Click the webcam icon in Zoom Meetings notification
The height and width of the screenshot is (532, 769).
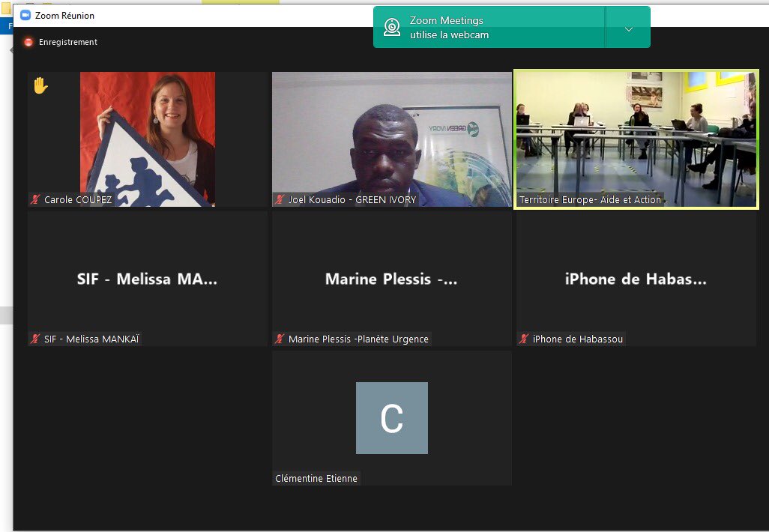tap(392, 27)
